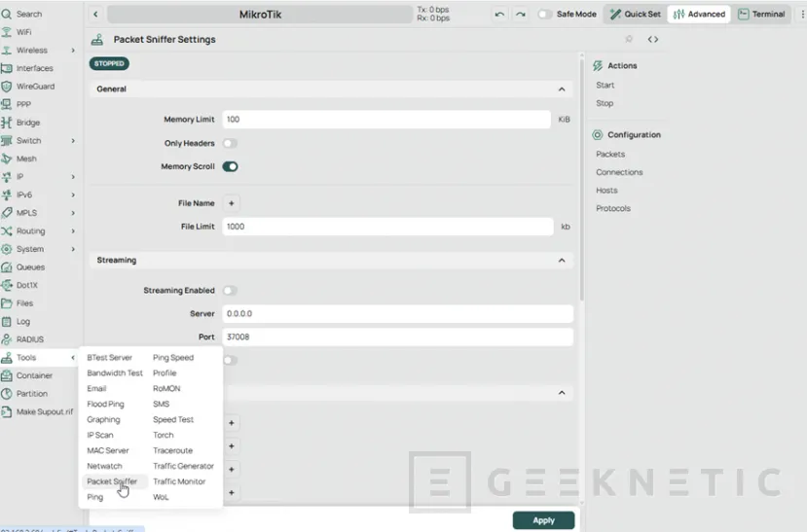Click the WireGuard icon in sidebar
807x532 pixels.
[7, 87]
